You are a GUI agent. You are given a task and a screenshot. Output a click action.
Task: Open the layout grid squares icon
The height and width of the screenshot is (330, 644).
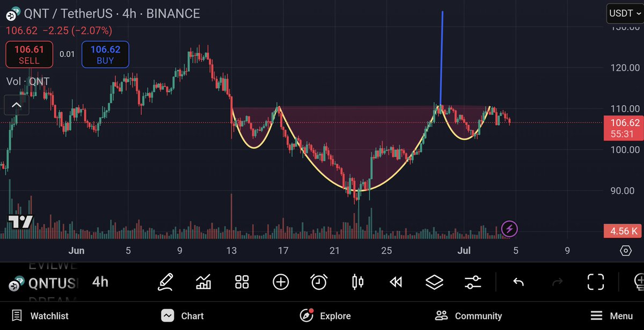pyautogui.click(x=242, y=282)
